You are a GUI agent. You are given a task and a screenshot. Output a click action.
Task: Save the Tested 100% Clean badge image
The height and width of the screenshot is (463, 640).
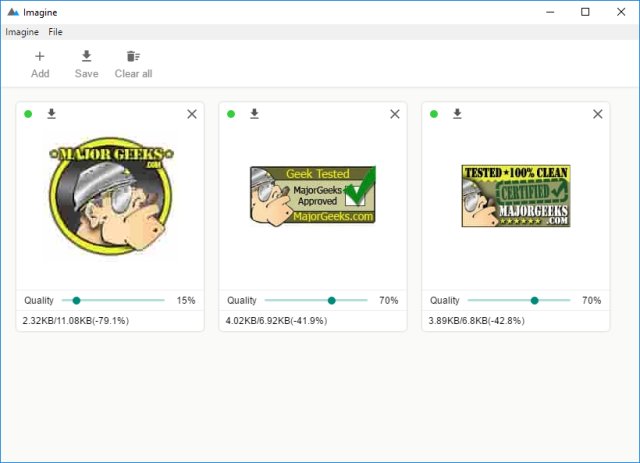click(457, 114)
